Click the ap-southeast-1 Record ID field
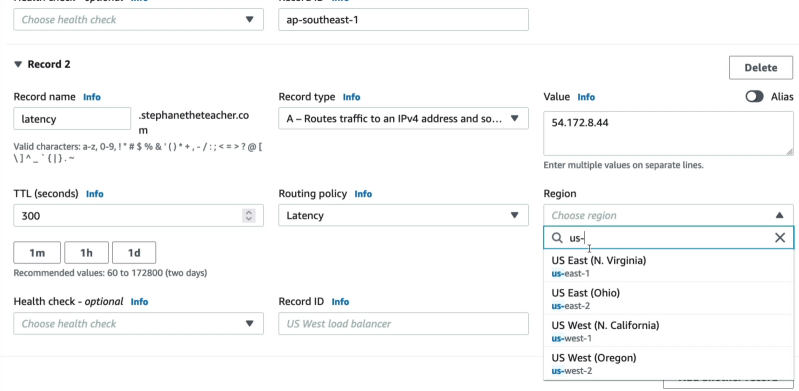 (x=403, y=19)
